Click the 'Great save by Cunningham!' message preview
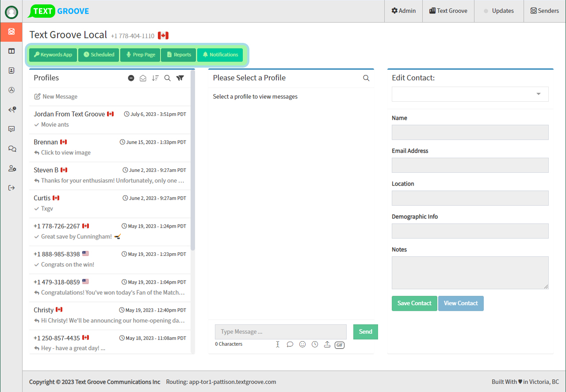 pyautogui.click(x=76, y=237)
